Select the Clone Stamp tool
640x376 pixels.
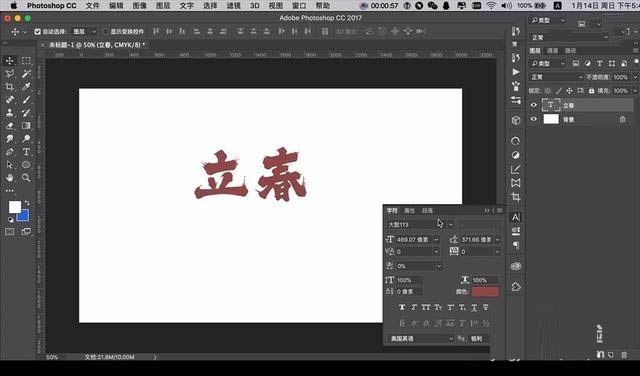click(x=10, y=113)
